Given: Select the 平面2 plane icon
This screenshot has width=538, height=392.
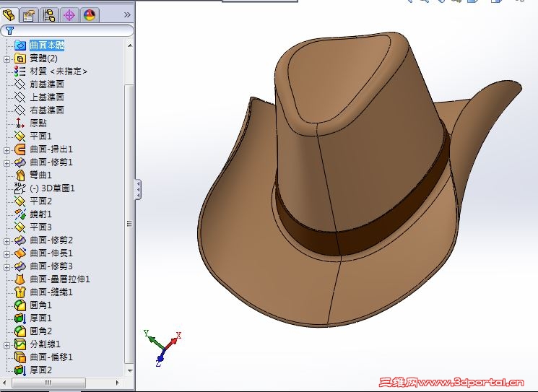Looking at the screenshot, I should (x=20, y=201).
